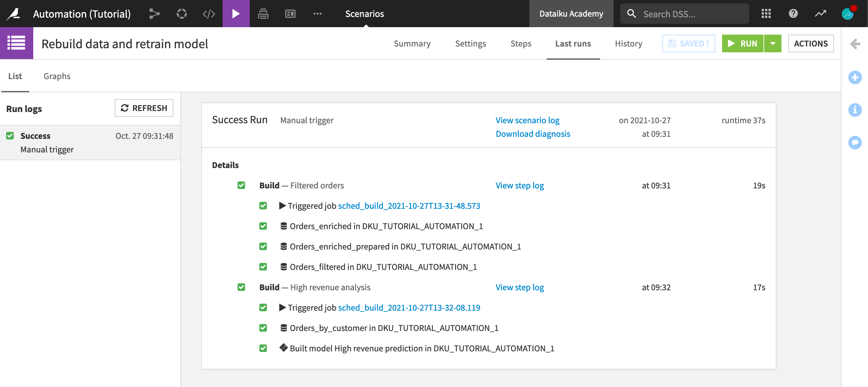Click the model icon beside Built model
The image size is (868, 387).
coord(284,348)
